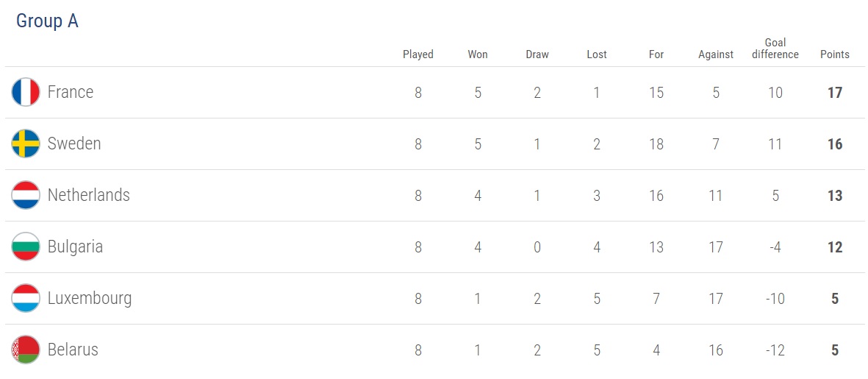Image resolution: width=868 pixels, height=379 pixels.
Task: Open the France team link
Action: point(71,93)
